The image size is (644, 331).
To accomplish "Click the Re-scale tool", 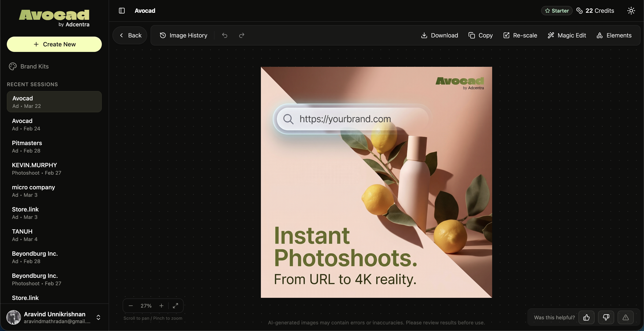I will coord(520,35).
